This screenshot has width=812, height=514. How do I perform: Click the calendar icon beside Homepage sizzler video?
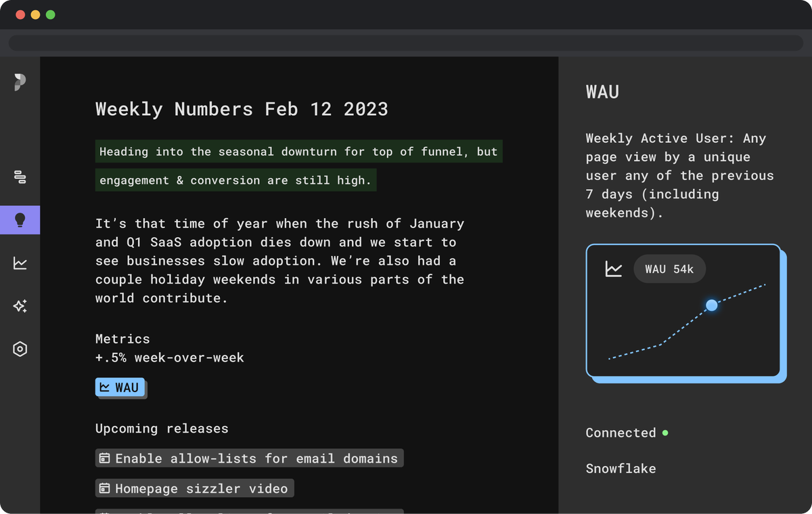[x=105, y=488]
